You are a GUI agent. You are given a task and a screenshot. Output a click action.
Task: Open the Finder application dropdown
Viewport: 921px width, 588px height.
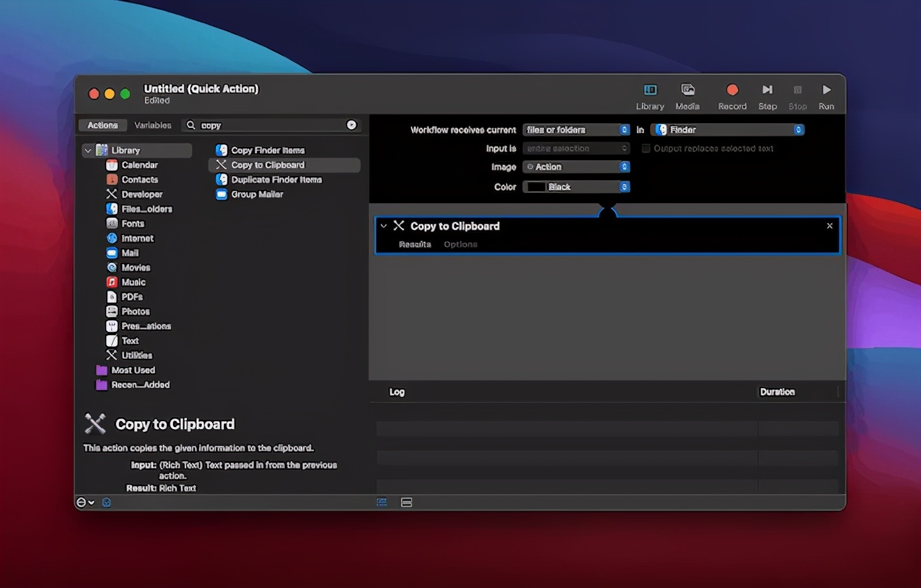(728, 130)
